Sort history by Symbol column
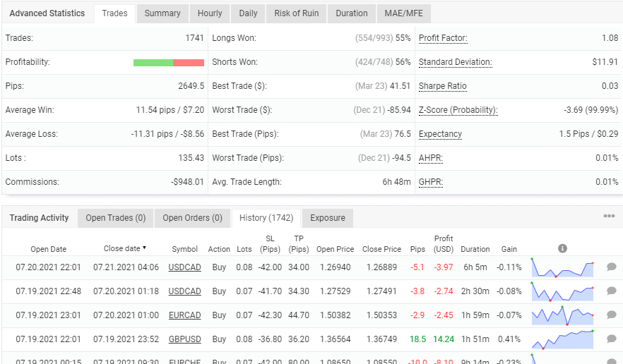The image size is (623, 364). 185,249
